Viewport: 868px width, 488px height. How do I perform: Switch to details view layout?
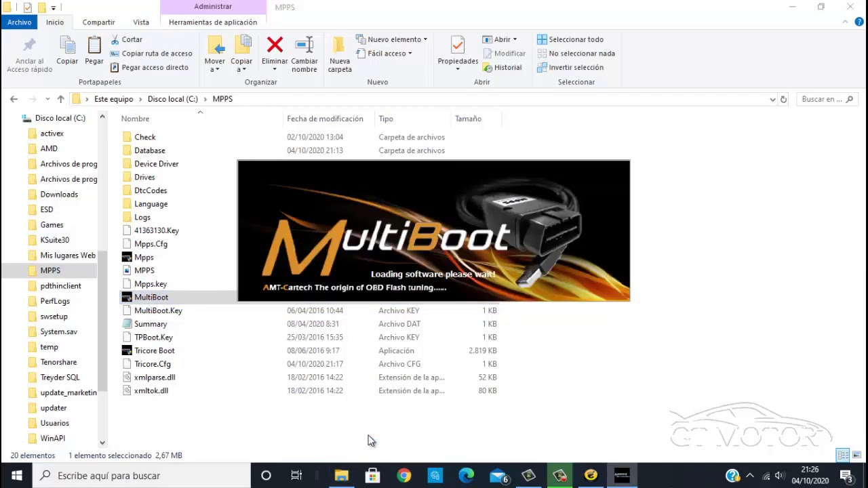click(x=843, y=455)
